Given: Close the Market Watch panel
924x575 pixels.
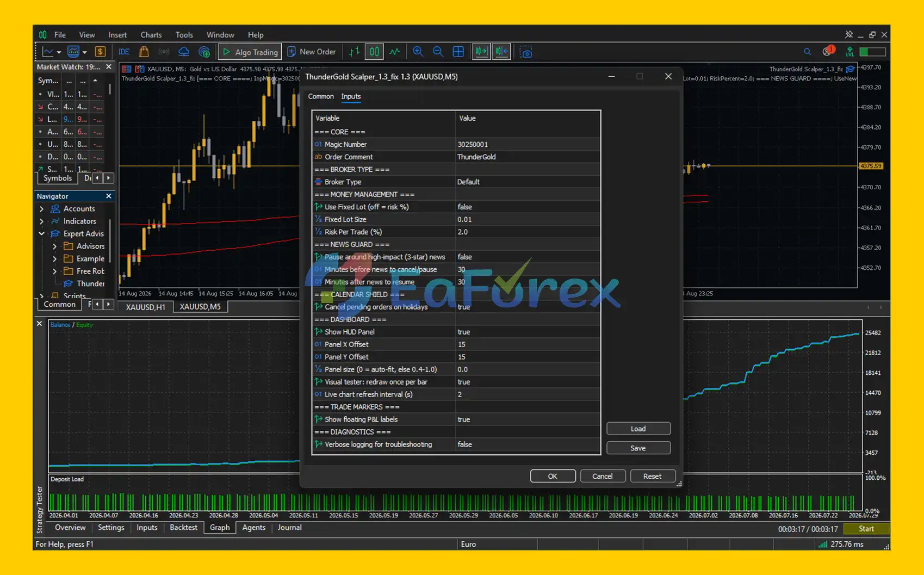Looking at the screenshot, I should tap(109, 67).
